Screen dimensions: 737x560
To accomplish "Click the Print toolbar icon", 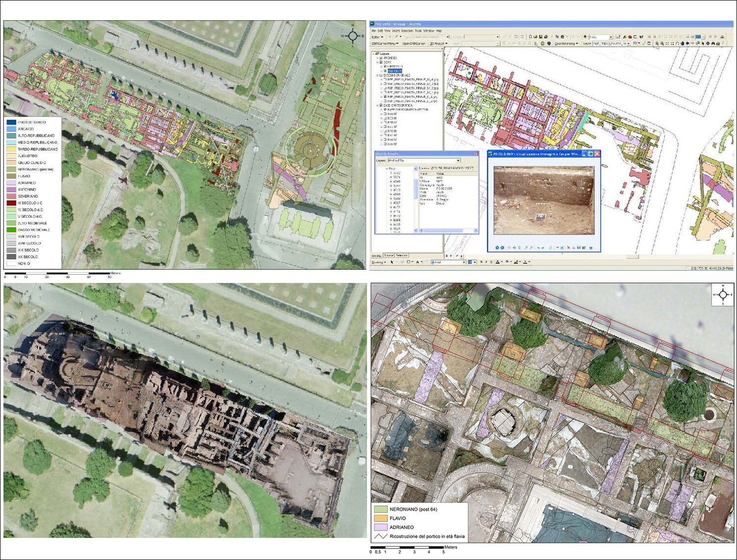I will pos(544,37).
